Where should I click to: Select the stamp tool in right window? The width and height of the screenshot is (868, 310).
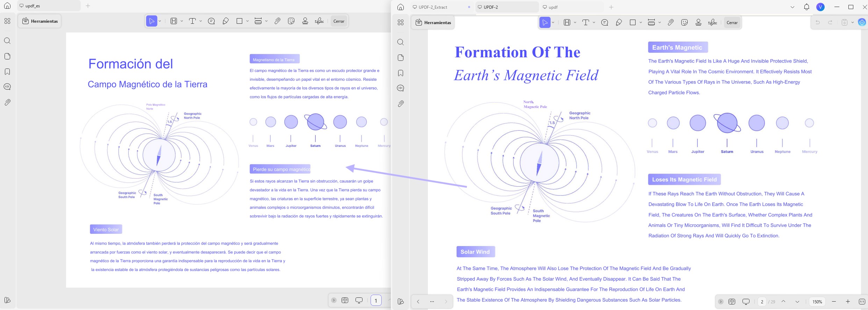(x=698, y=23)
